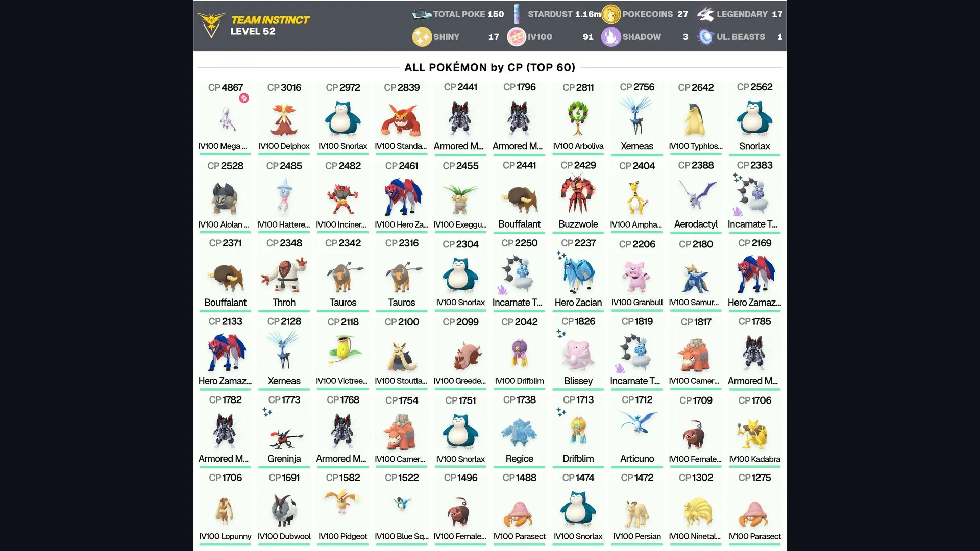This screenshot has width=980, height=551.
Task: Click the Ultra Beasts wormhole icon
Action: pyautogui.click(x=705, y=37)
